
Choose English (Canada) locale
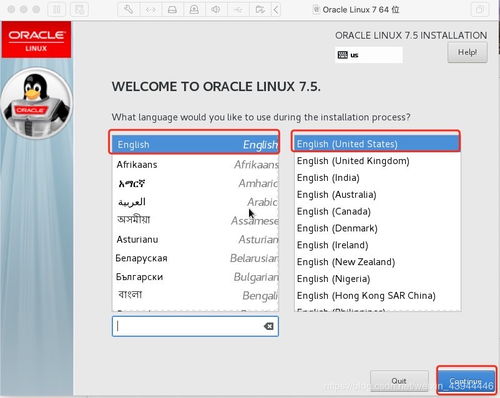pos(378,211)
